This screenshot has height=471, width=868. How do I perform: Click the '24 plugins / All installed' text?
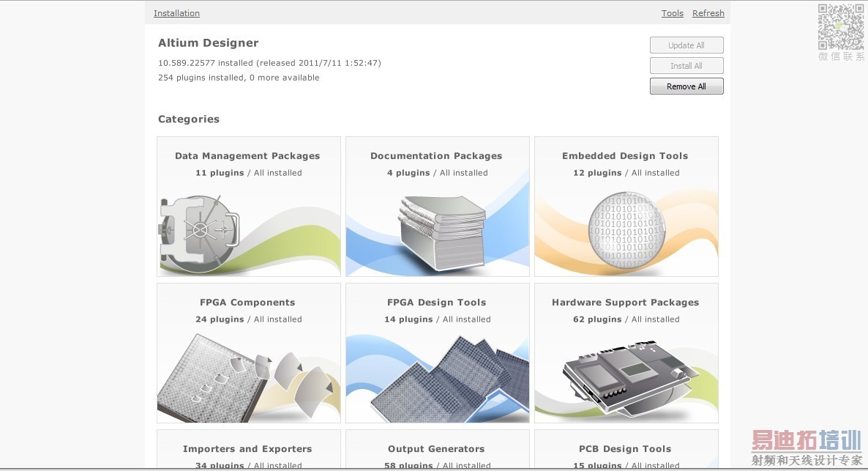click(x=249, y=319)
